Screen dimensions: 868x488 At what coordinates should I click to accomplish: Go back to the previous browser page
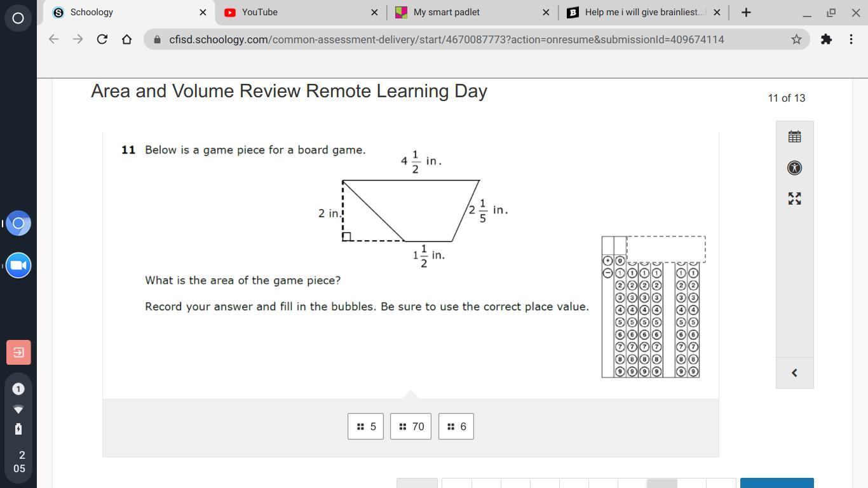54,39
